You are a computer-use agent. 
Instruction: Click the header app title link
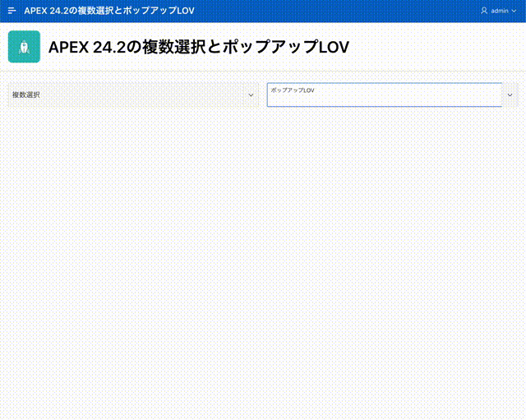(x=109, y=11)
